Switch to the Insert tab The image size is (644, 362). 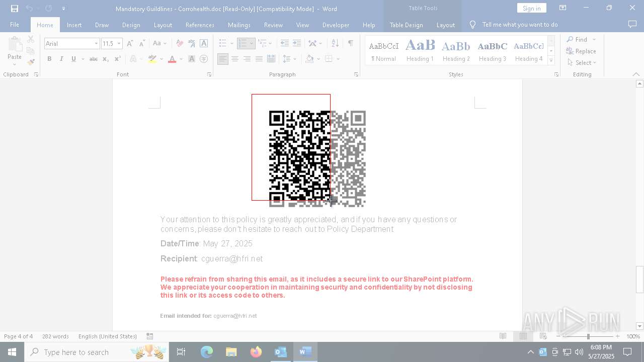click(x=74, y=25)
